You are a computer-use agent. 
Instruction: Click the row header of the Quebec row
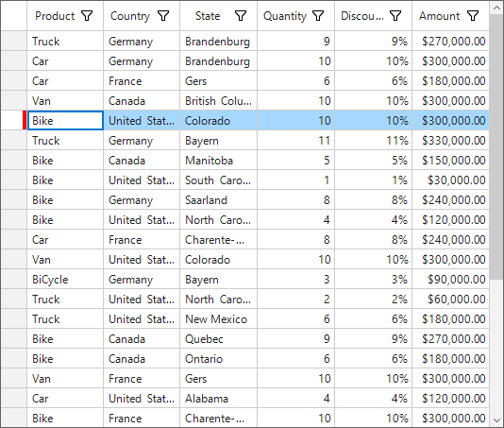pos(14,339)
